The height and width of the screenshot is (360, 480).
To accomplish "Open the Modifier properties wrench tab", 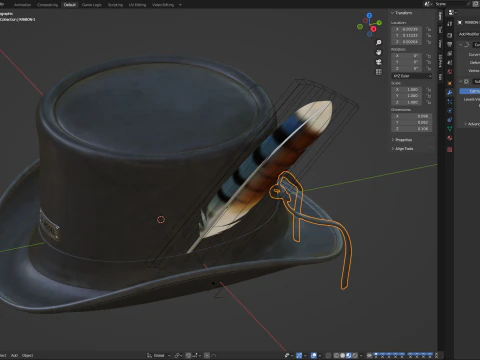I will pos(450,93).
